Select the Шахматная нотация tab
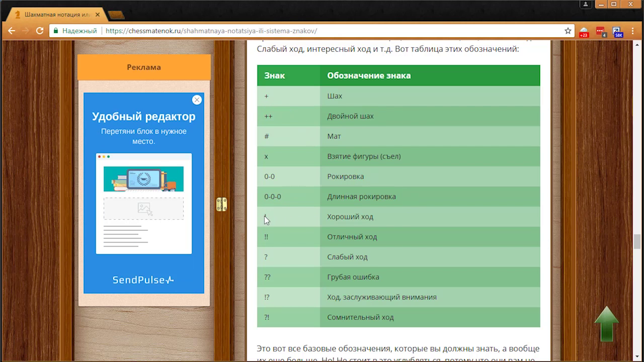Image resolution: width=644 pixels, height=362 pixels. [x=55, y=15]
